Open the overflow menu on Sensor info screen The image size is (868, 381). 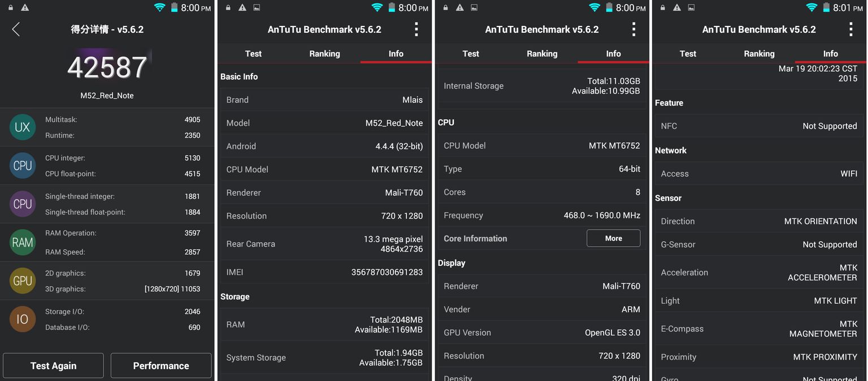[x=851, y=29]
